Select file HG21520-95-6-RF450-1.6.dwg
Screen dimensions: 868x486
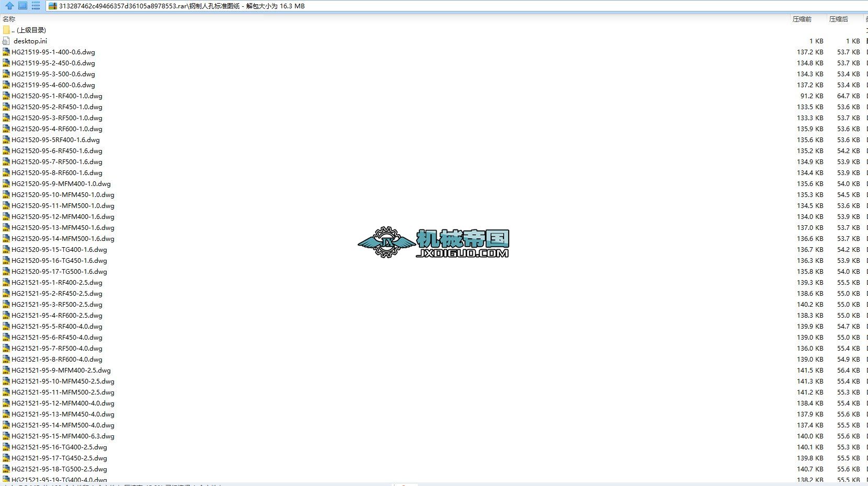pyautogui.click(x=57, y=151)
